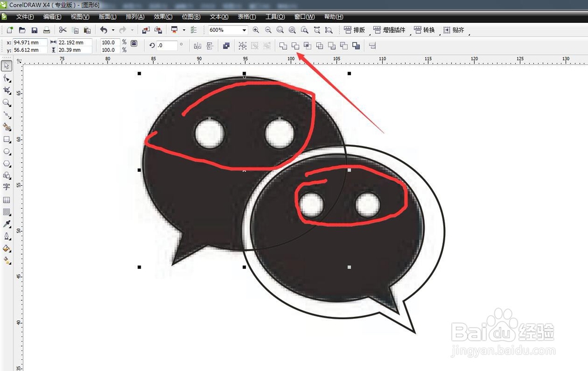Expand the application launcher dropdown arrow

click(x=183, y=30)
